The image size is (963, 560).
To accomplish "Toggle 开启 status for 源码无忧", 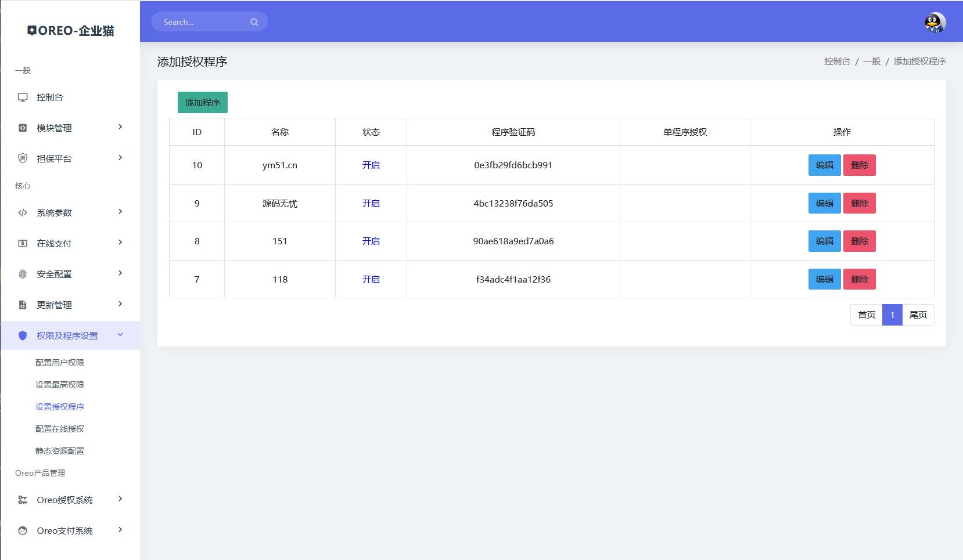I will pos(371,203).
